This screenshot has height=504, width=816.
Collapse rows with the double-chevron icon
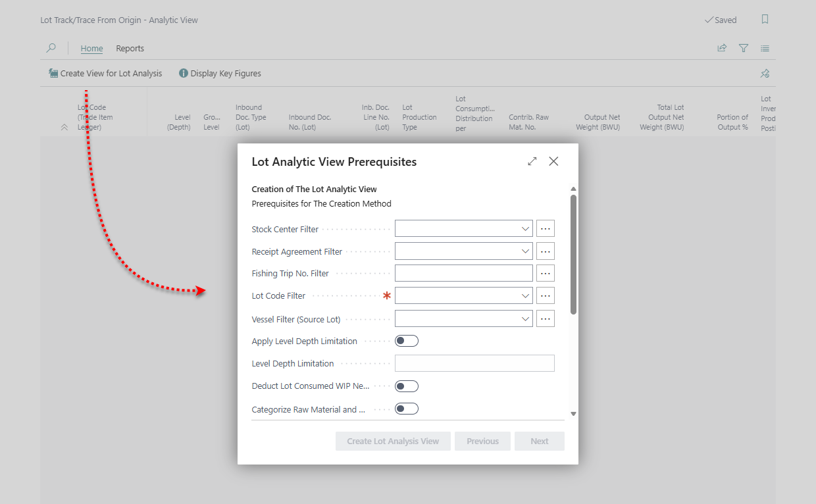tap(64, 128)
